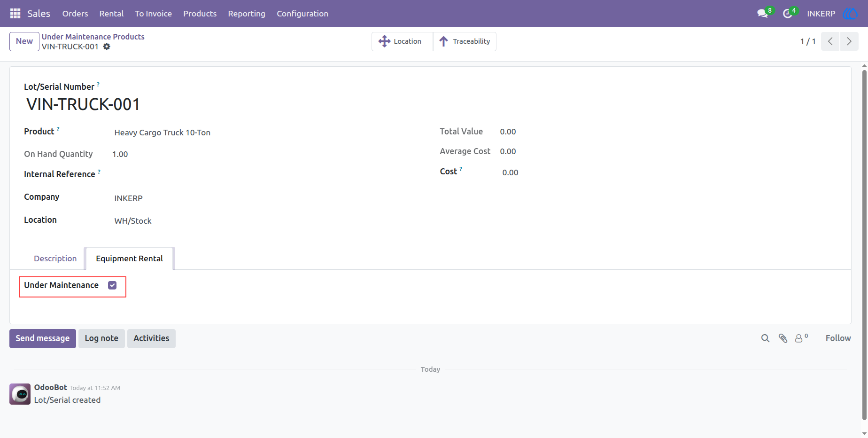Image resolution: width=868 pixels, height=438 pixels.
Task: Click the INKERP company name in the top bar
Action: [x=821, y=14]
